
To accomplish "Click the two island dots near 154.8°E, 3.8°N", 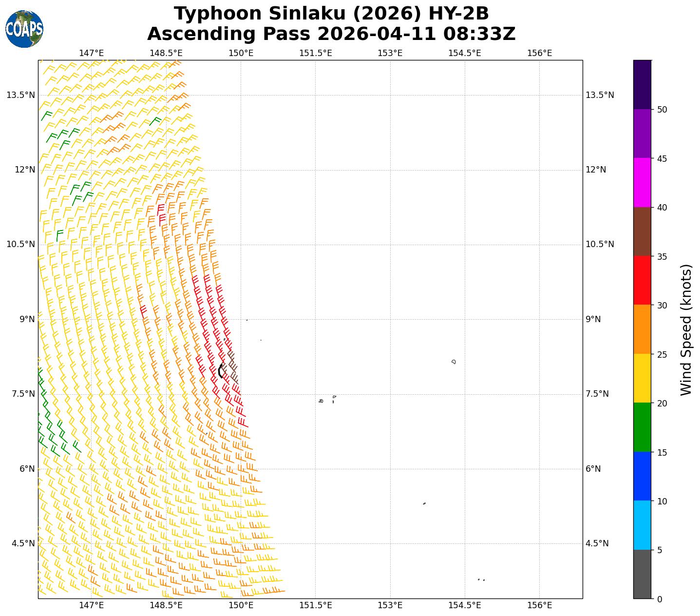I will point(481,579).
